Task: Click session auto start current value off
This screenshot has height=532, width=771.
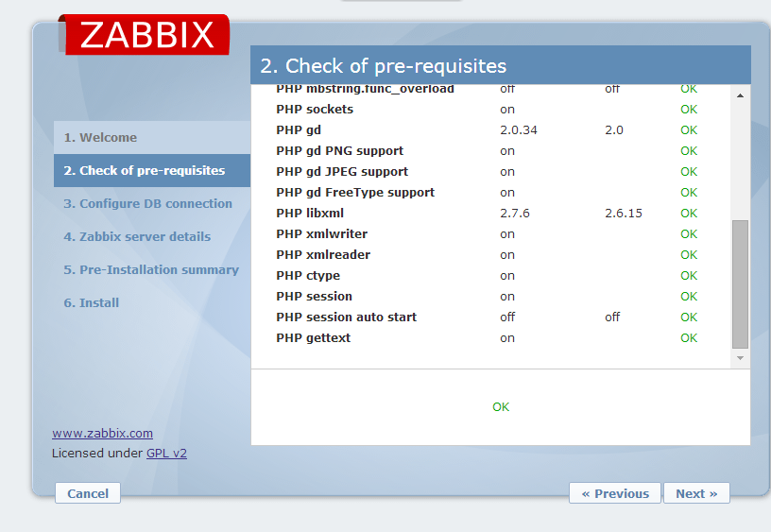Action: (507, 317)
